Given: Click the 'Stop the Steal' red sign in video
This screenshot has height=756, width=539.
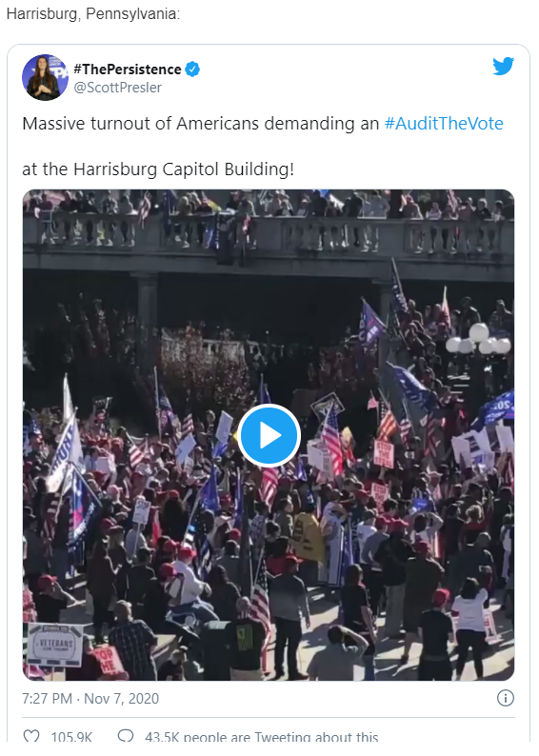Looking at the screenshot, I should 384,453.
